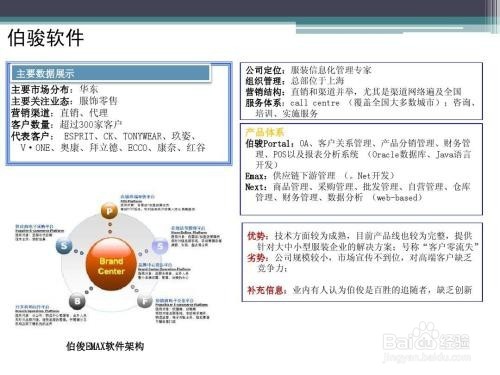This screenshot has width=500, height=375.
Task: Click the line 客户数量: 超过300家客户
Action: click(x=67, y=125)
